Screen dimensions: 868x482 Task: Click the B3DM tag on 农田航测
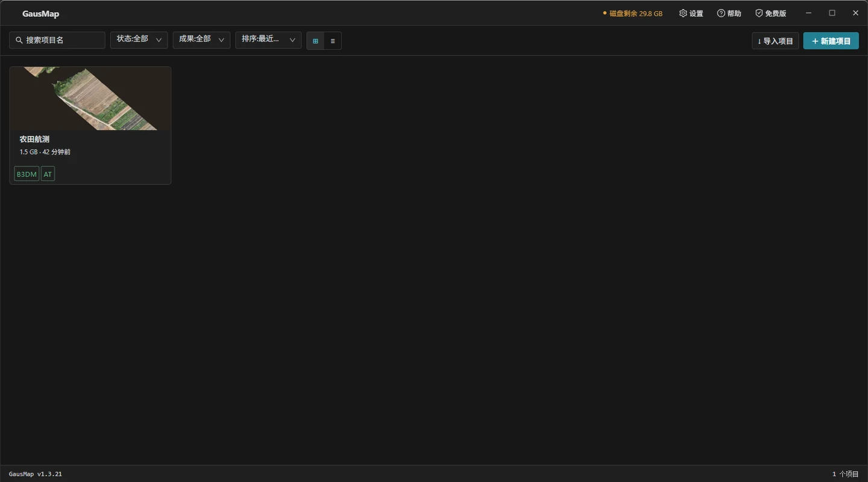pos(27,174)
